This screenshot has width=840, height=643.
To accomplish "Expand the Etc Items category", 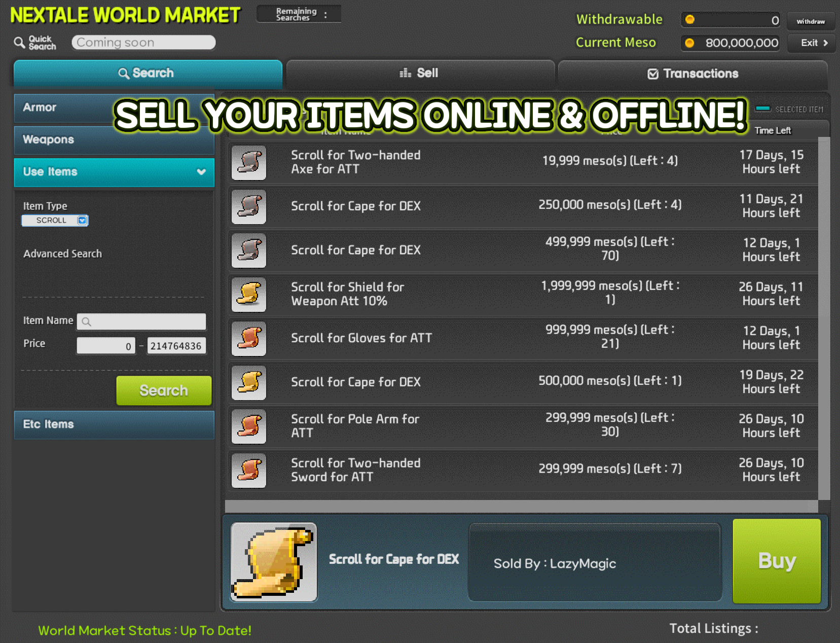I will [114, 424].
